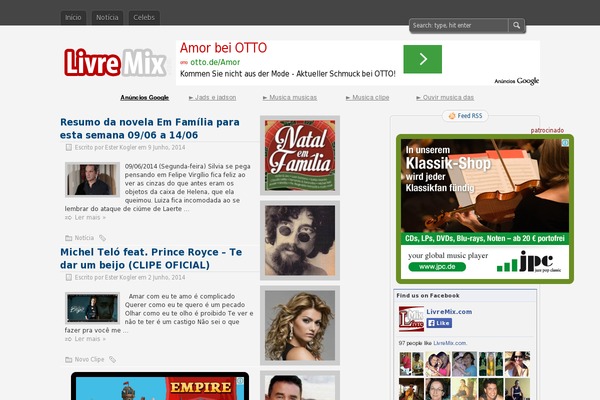Viewport: 600px width, 400px height.
Task: Open LivreMix.com Facebook page name
Action: click(449, 312)
